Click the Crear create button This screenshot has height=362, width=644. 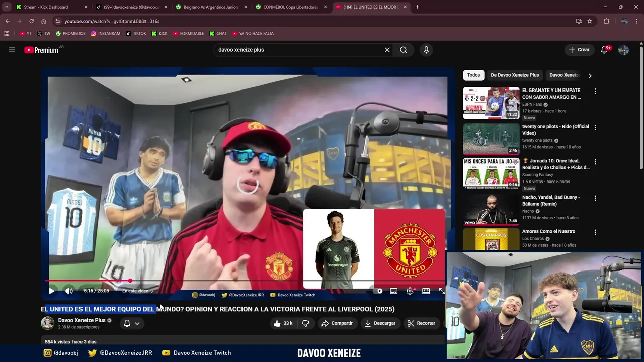579,50
